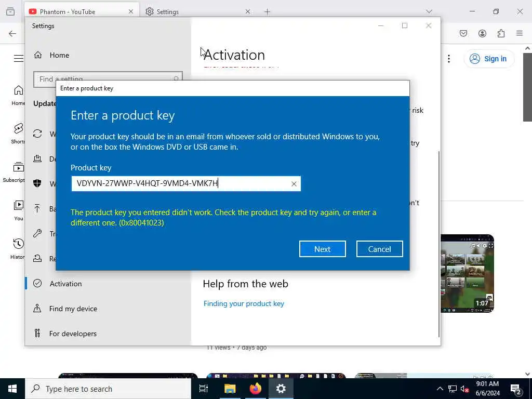Select Activation in the Settings sidebar

coord(65,284)
